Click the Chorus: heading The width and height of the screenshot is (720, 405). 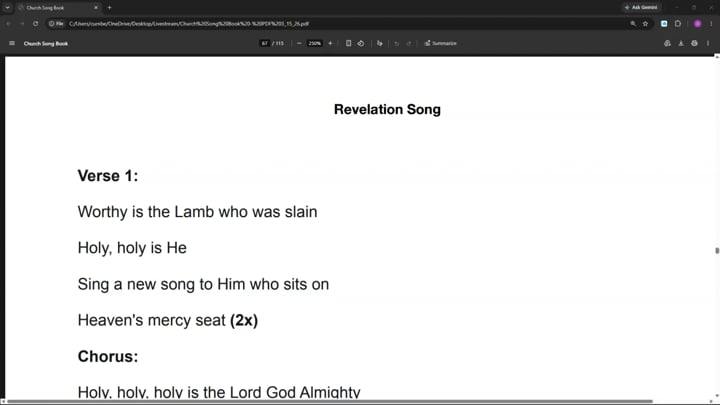coord(108,356)
